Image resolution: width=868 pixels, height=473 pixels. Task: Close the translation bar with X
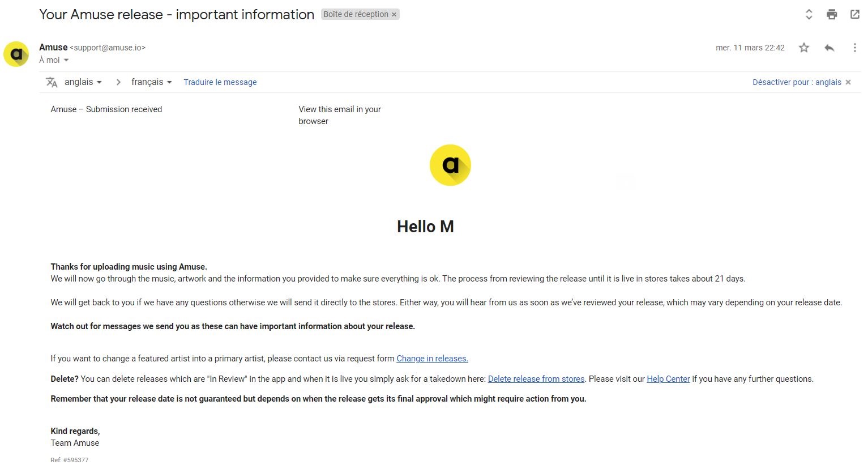coord(848,82)
